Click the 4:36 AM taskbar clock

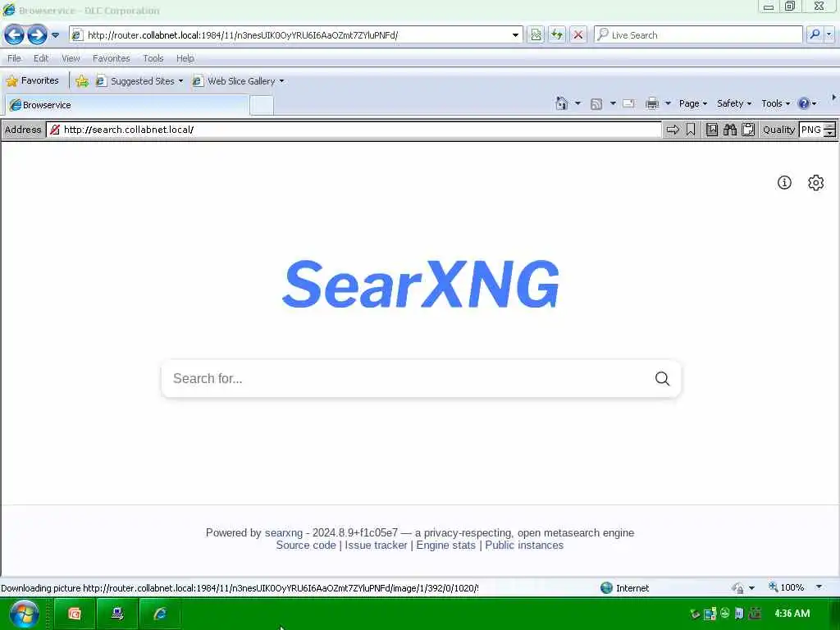(792, 614)
